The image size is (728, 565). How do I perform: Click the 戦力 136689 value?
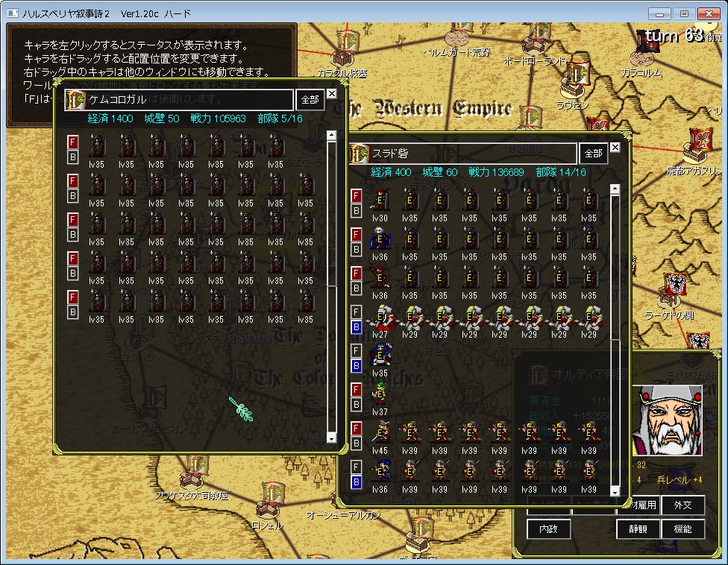pos(496,173)
